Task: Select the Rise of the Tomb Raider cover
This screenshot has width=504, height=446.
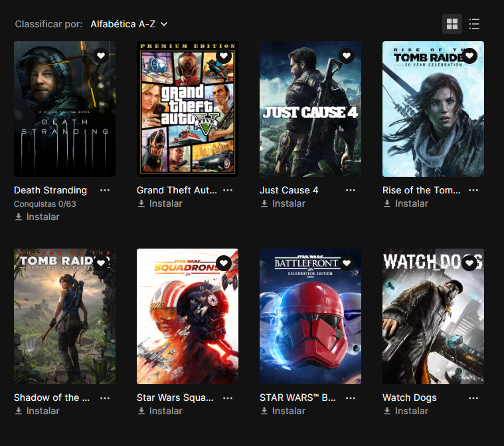Action: (x=433, y=109)
